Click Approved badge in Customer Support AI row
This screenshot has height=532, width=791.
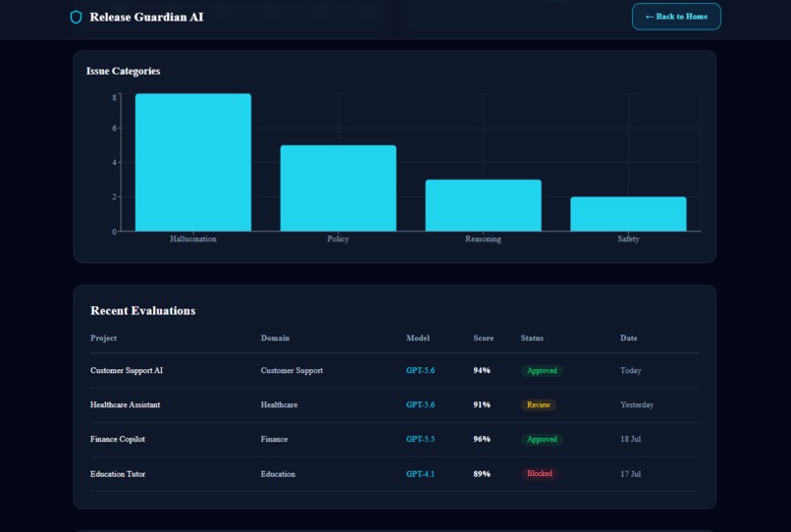tap(542, 370)
